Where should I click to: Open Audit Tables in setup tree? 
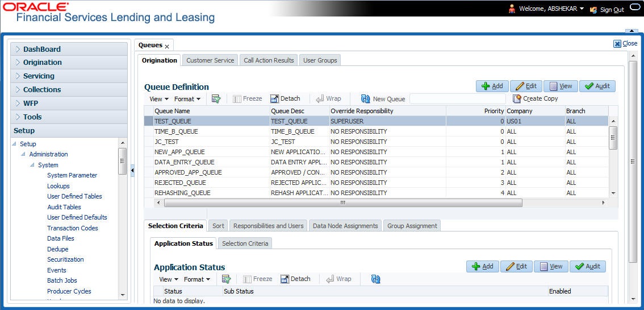(64, 207)
